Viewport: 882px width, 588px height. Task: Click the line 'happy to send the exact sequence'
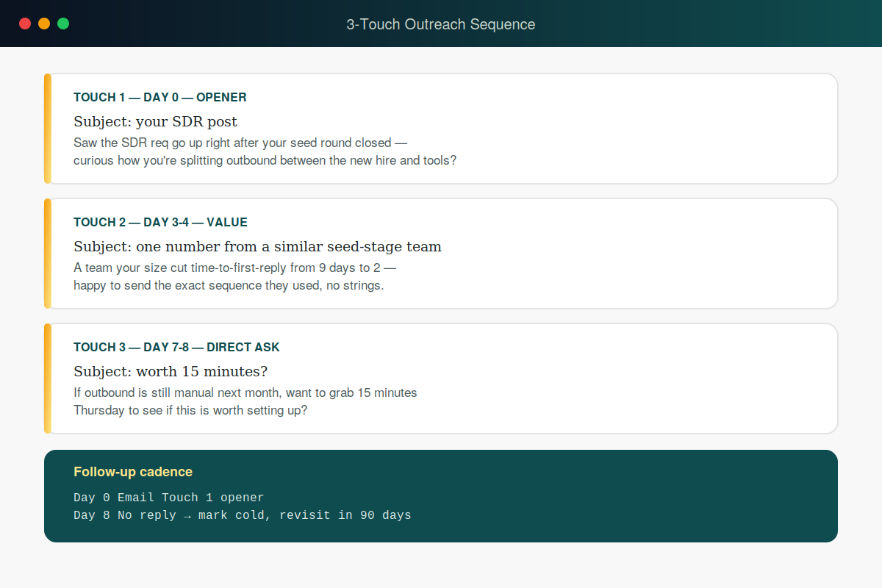229,285
